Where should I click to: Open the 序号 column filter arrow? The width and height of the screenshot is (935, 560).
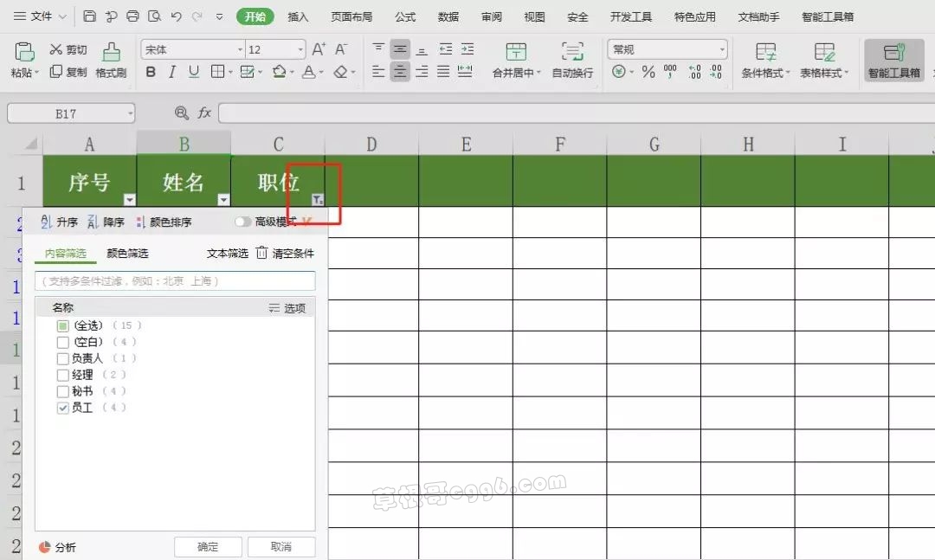[129, 200]
